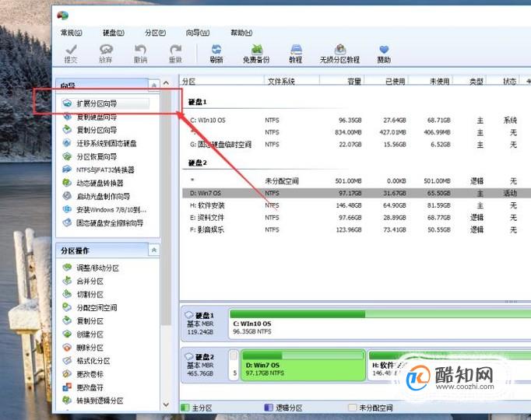This screenshot has height=420, width=531.
Task: Select D: Win7 OS partition row
Action: point(356,193)
